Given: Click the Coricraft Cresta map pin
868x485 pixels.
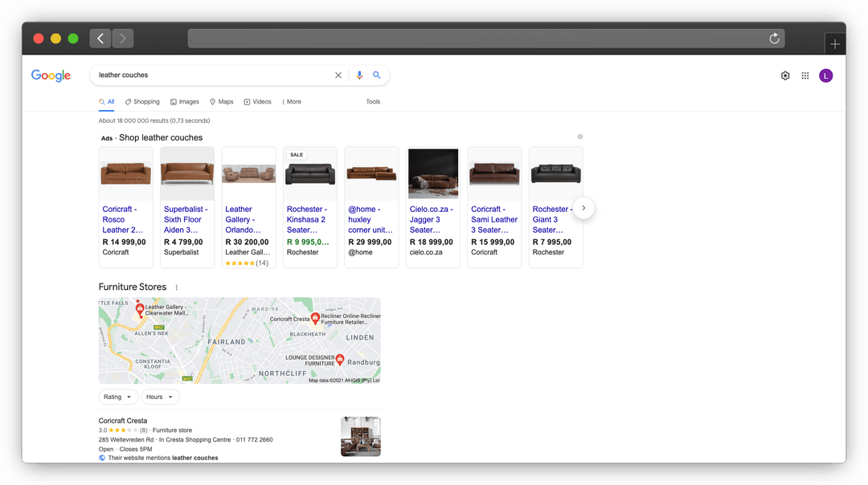Looking at the screenshot, I should [315, 318].
